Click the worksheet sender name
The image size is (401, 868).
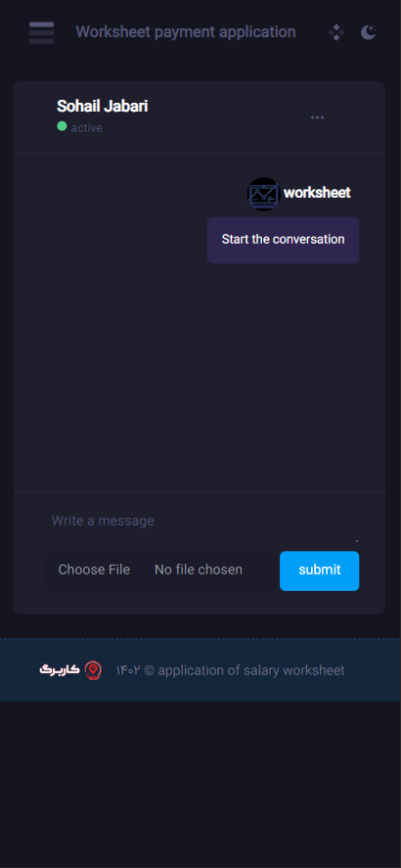click(x=317, y=193)
